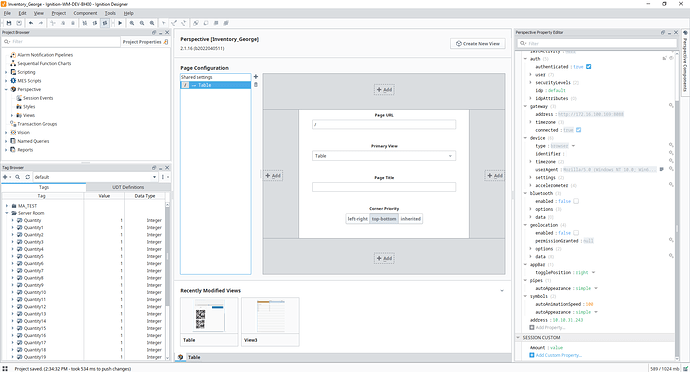Open tag provider default dropdown
The image size is (690, 372).
(154, 177)
